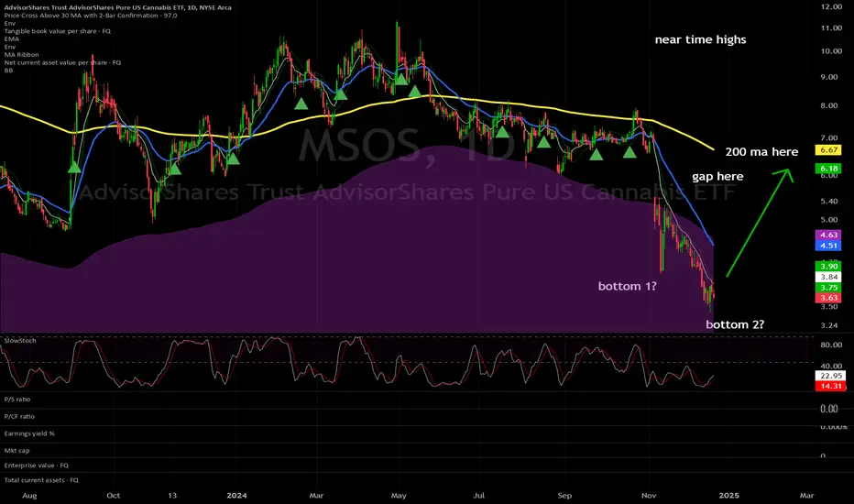The width and height of the screenshot is (854, 504).
Task: Click 10.00 on the price axis
Action: pyautogui.click(x=831, y=51)
